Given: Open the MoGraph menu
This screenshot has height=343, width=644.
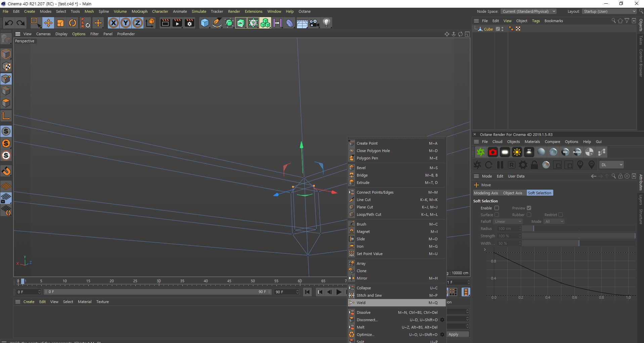Looking at the screenshot, I should point(139,11).
